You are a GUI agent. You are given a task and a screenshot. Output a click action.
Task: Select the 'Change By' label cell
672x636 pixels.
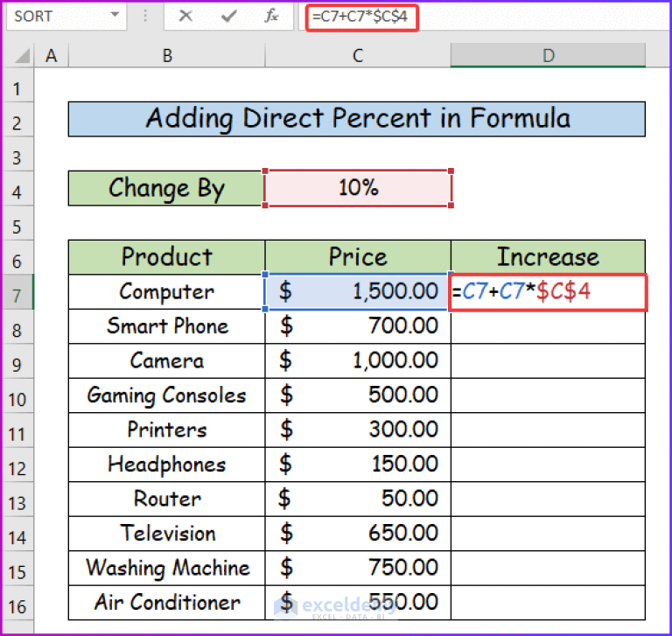tap(166, 188)
